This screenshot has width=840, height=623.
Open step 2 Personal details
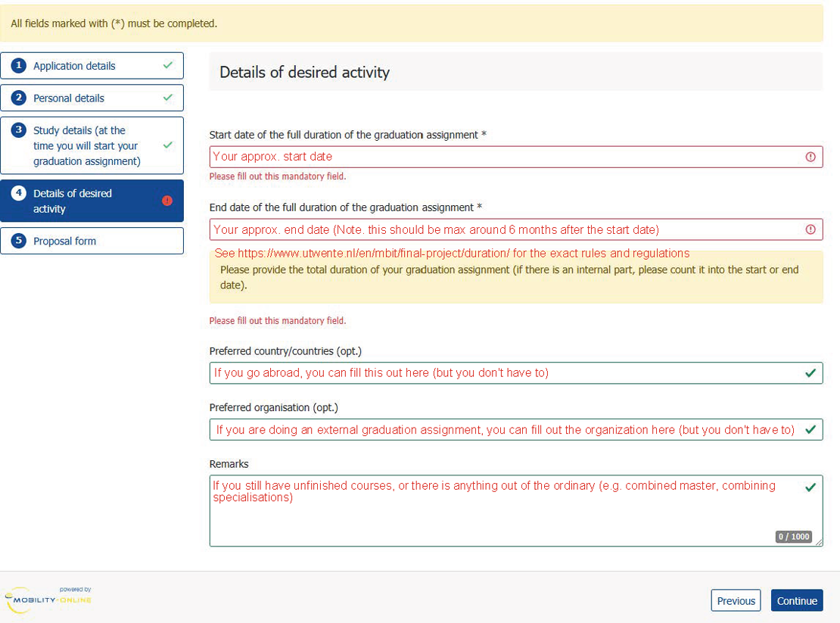pos(92,98)
